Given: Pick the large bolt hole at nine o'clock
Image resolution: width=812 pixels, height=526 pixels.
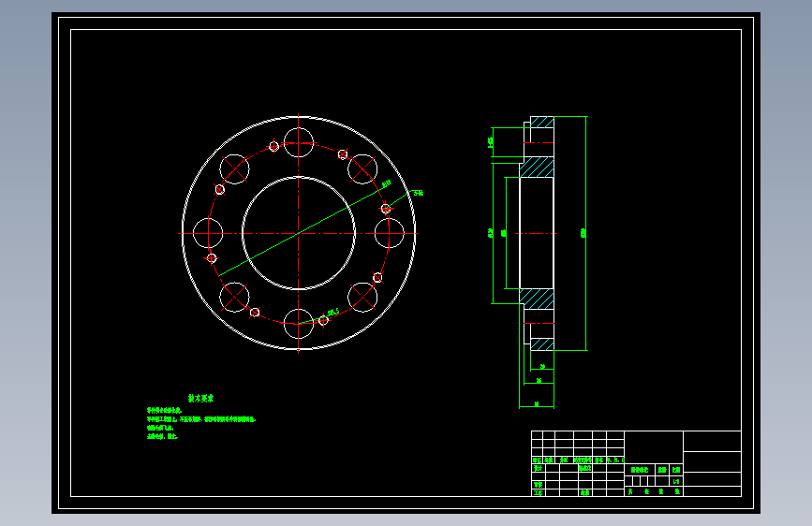Looking at the screenshot, I should [208, 233].
